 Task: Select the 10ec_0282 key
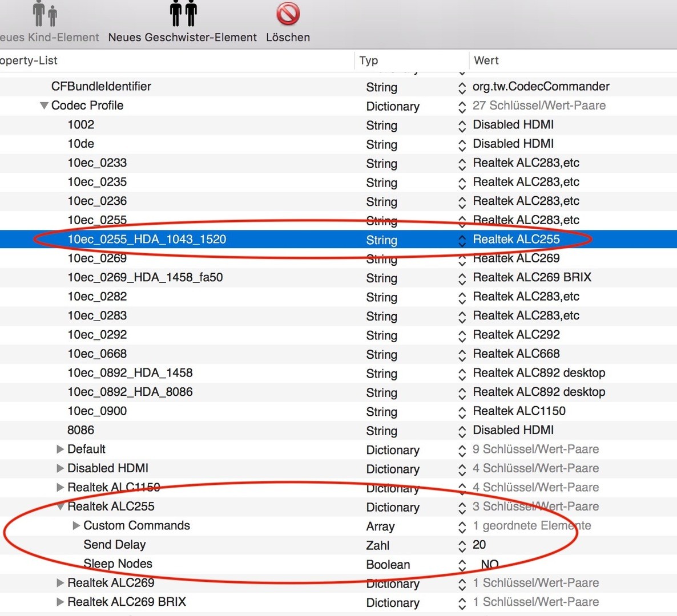(97, 297)
